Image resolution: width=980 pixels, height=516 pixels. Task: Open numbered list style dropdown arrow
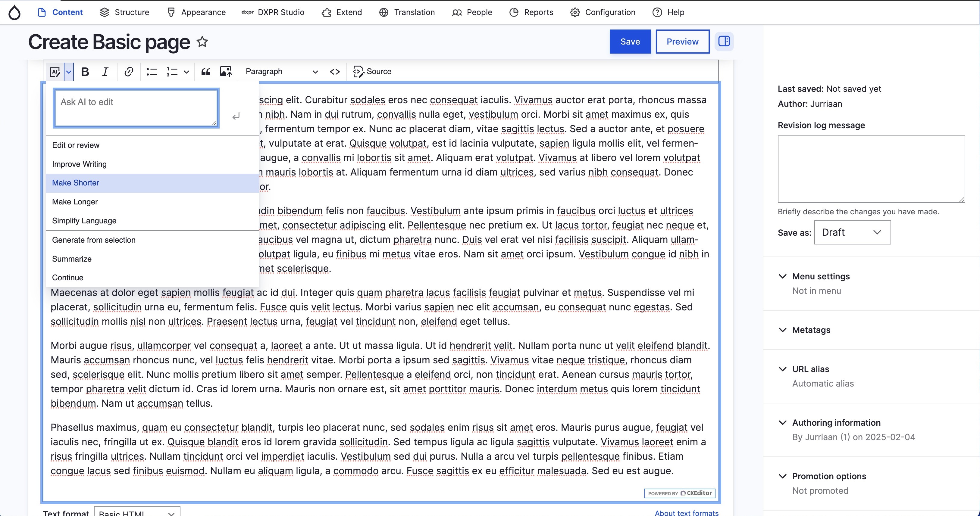click(x=186, y=71)
